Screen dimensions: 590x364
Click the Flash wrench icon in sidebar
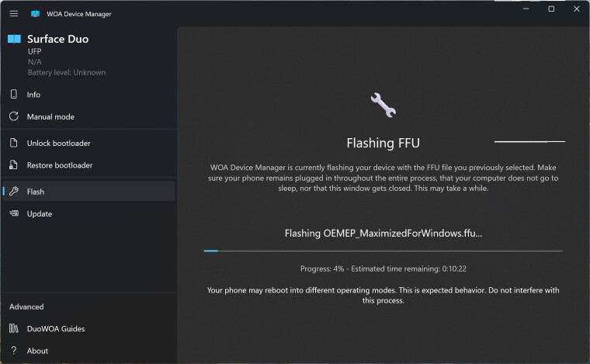pyautogui.click(x=13, y=192)
